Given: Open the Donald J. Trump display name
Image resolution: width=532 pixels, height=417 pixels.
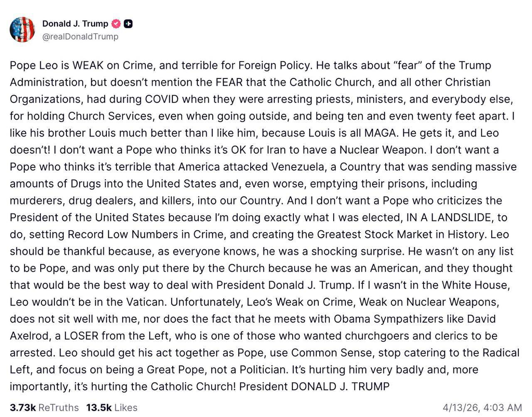Looking at the screenshot, I should 75,24.
